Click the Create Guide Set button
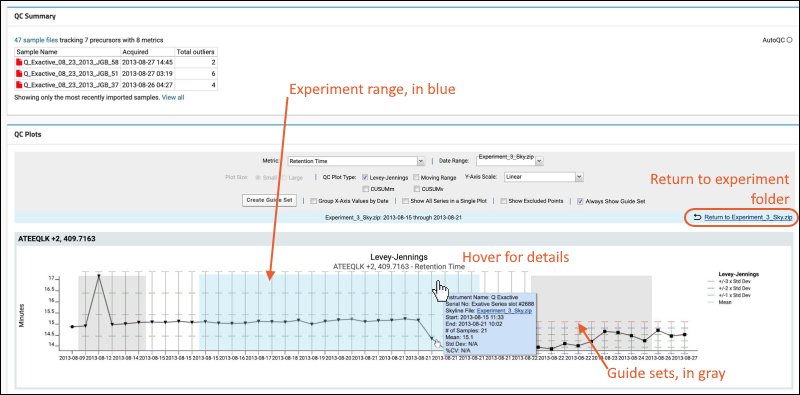This screenshot has width=800, height=395. tap(269, 201)
